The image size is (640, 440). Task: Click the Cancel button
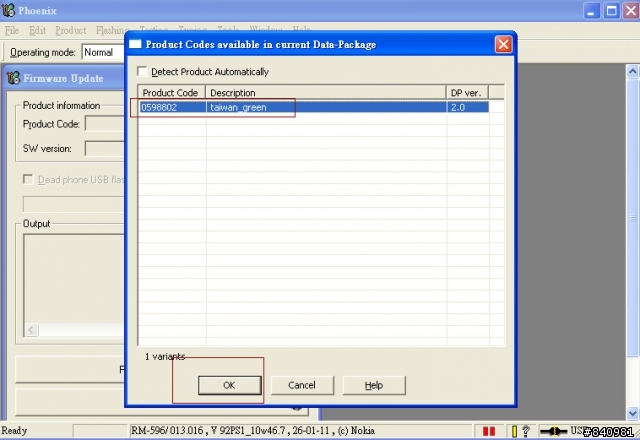(x=302, y=385)
